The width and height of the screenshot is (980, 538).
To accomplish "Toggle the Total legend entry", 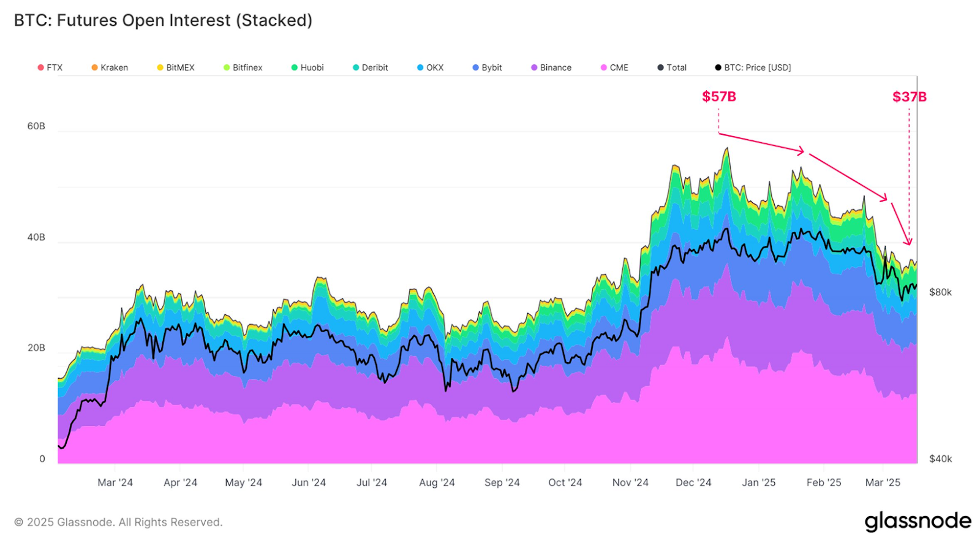I will (672, 67).
